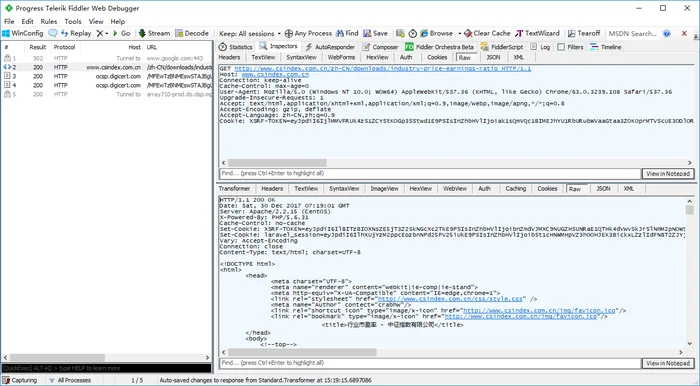Open the Browse dropdown arrow
This screenshot has width=700, height=386.
click(459, 33)
